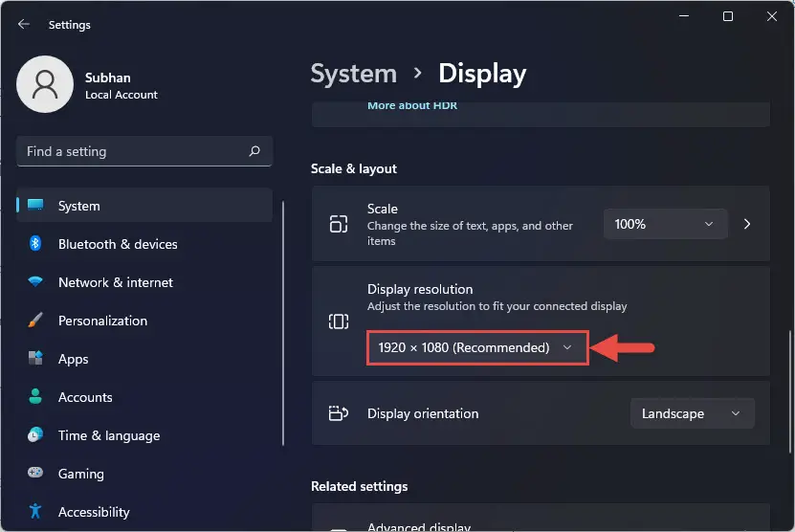Click the Accessibility figure icon
The height and width of the screenshot is (532, 795).
35,511
